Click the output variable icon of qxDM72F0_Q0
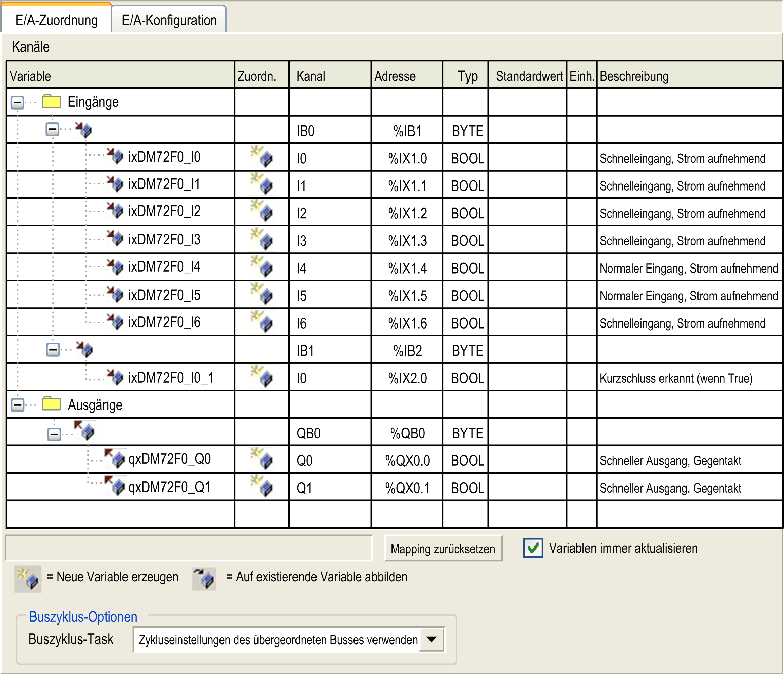 (x=115, y=458)
